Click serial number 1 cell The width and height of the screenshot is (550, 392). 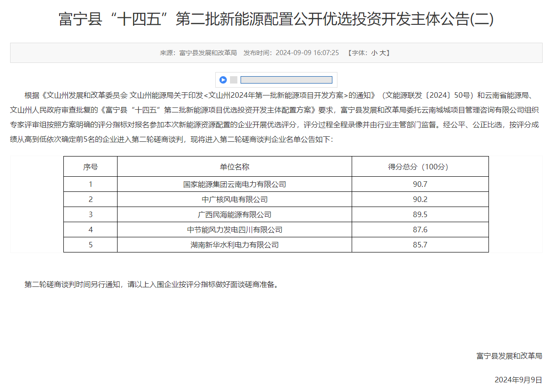pyautogui.click(x=90, y=185)
